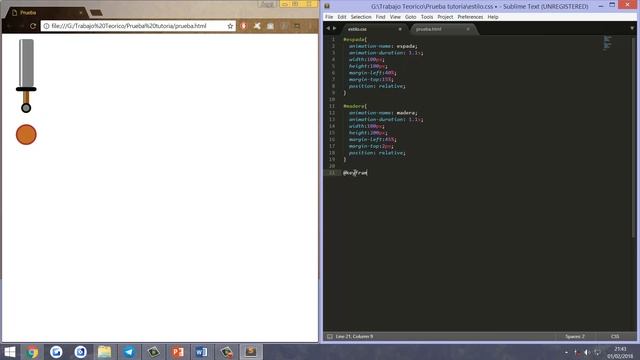
Task: Place cursor on the #madera selector line
Action: pos(355,106)
